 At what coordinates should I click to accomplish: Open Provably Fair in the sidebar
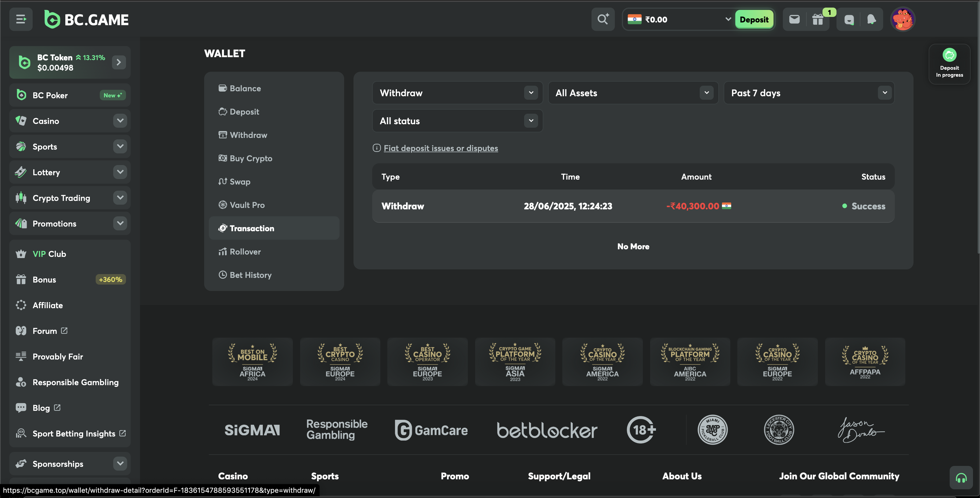click(70, 357)
